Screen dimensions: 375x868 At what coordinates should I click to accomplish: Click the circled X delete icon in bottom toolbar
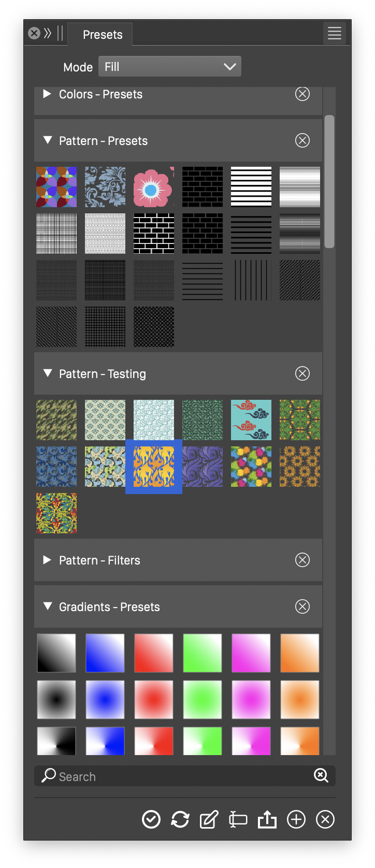tap(325, 819)
